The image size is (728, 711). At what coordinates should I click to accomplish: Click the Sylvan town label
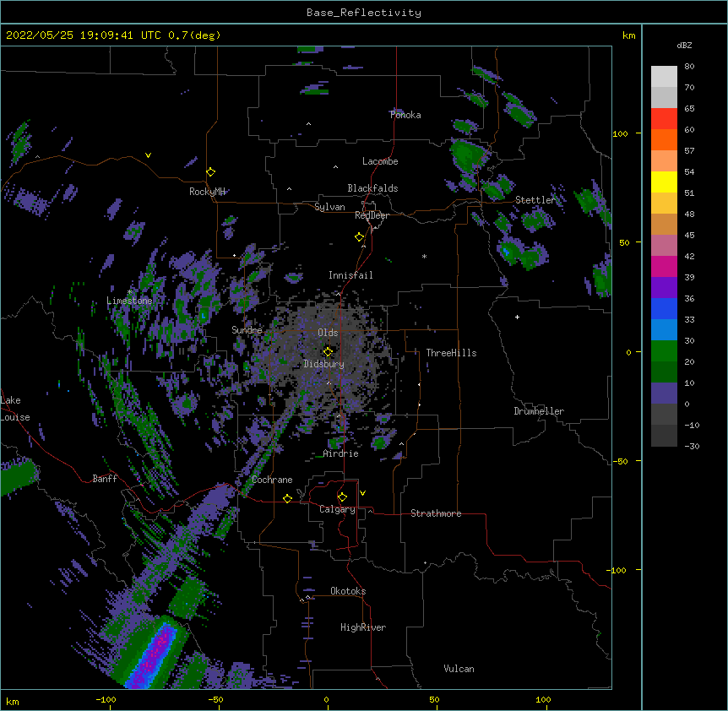(329, 207)
